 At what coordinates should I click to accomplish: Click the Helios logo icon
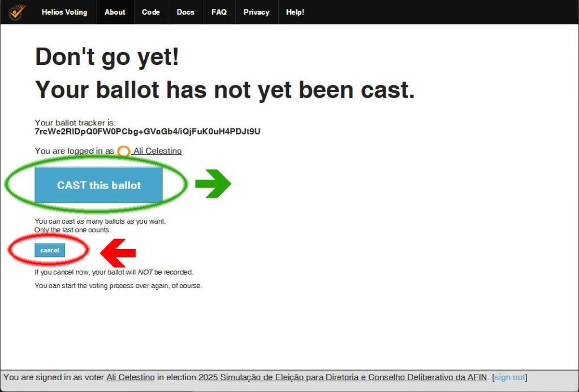coord(17,12)
